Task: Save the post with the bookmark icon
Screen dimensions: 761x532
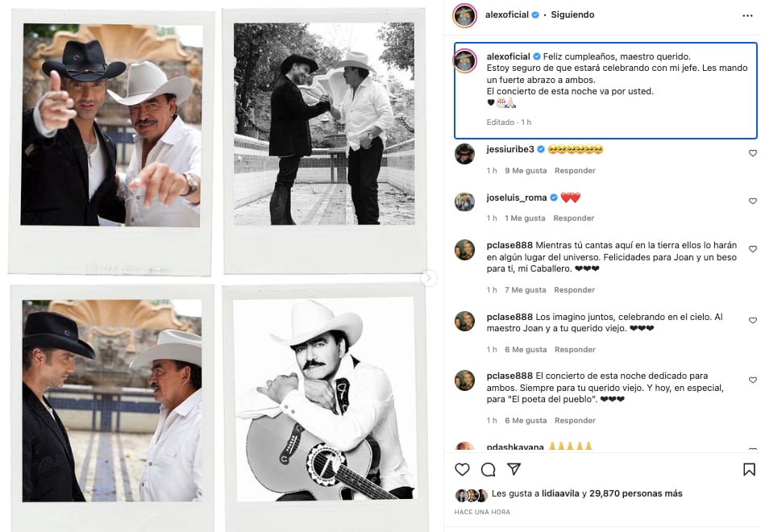Action: click(x=749, y=469)
